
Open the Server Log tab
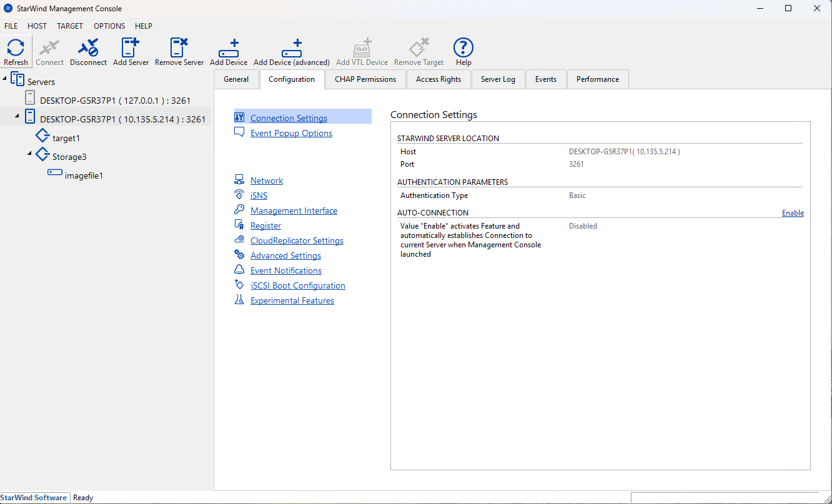498,79
